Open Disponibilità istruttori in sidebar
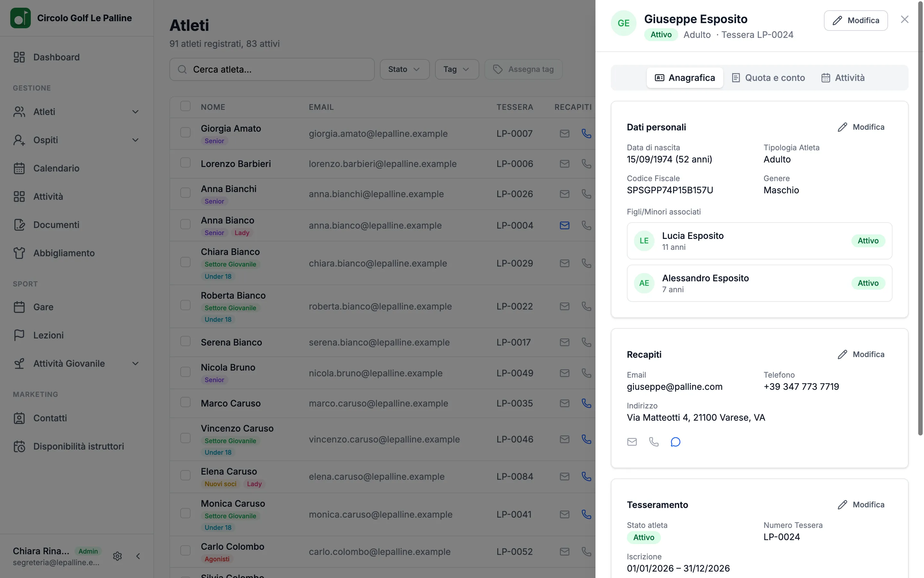The image size is (924, 578). tap(77, 446)
